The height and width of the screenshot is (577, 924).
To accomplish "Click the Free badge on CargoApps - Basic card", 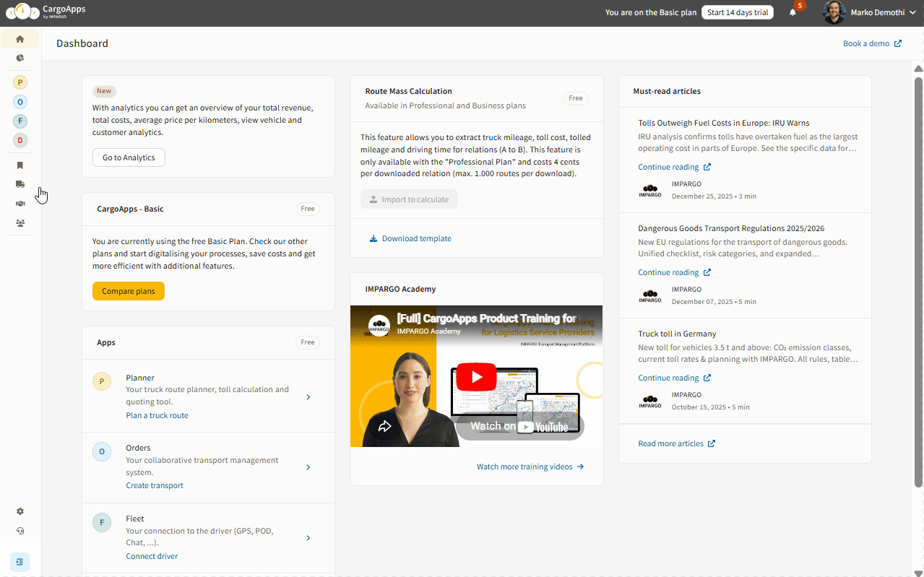I will (308, 209).
